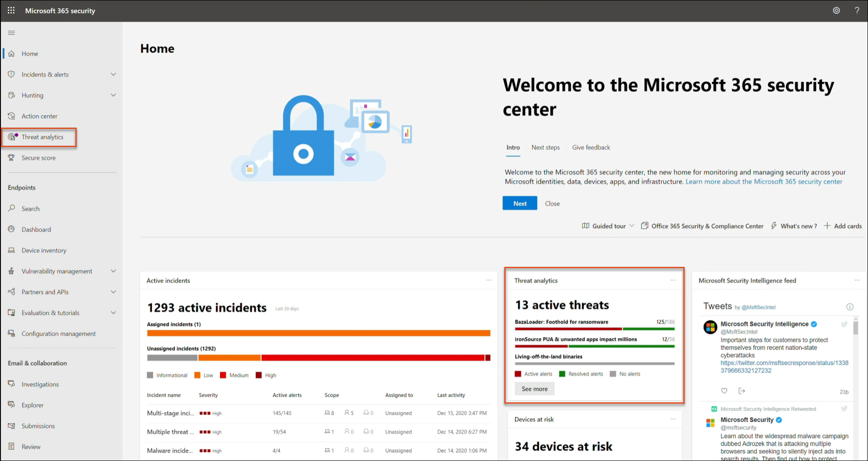Viewport: 868px width, 461px height.
Task: Open the @MsftSecIntel link by Tweets
Action: pos(758,307)
